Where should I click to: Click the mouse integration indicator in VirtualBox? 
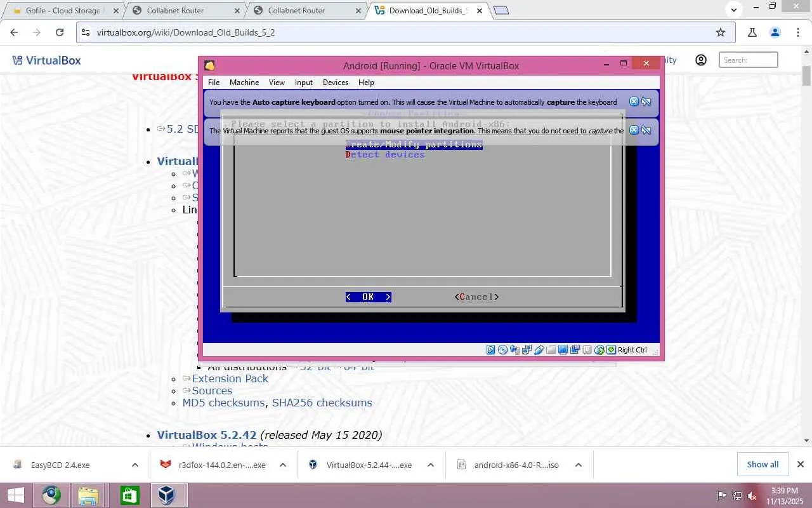click(x=599, y=349)
